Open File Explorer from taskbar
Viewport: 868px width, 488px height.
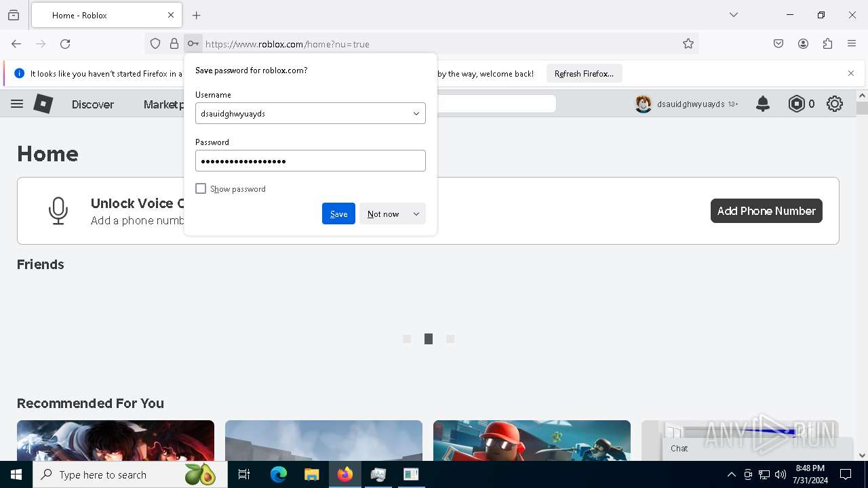(312, 474)
